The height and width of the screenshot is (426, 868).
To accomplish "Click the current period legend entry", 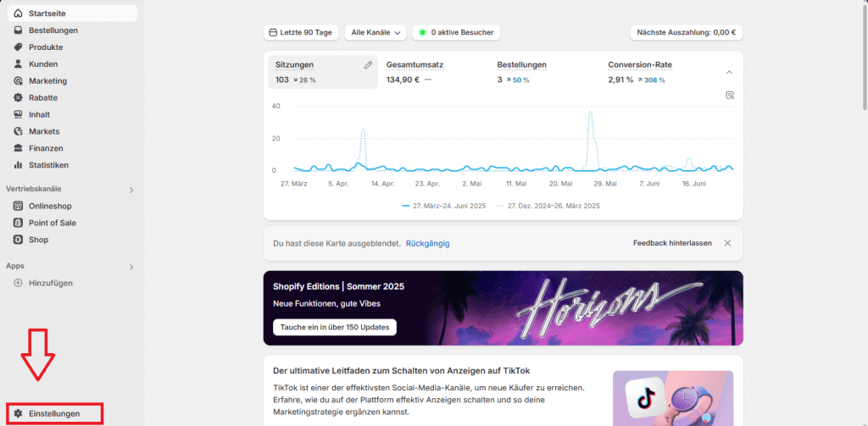I will pos(444,206).
